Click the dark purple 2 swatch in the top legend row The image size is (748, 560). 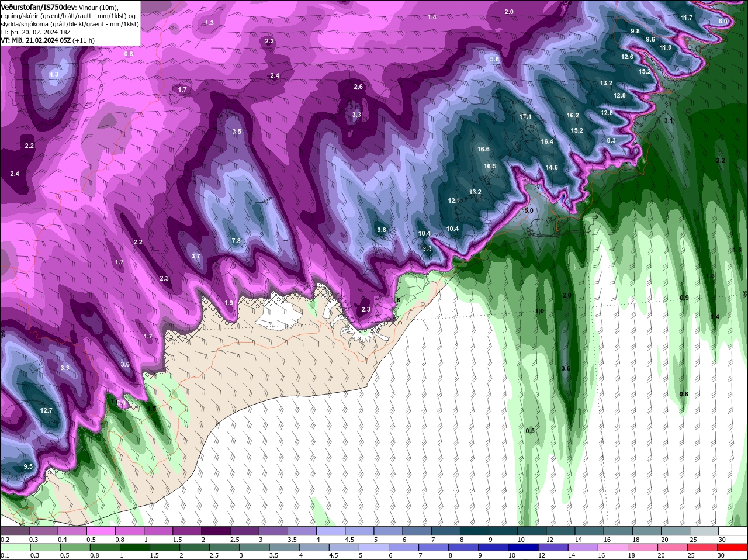[x=215, y=531]
